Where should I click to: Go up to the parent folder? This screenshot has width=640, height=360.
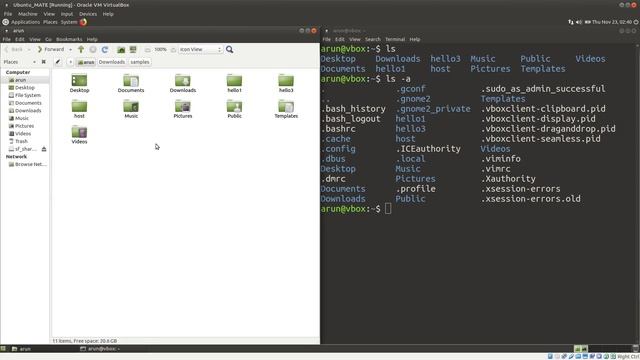(81, 49)
